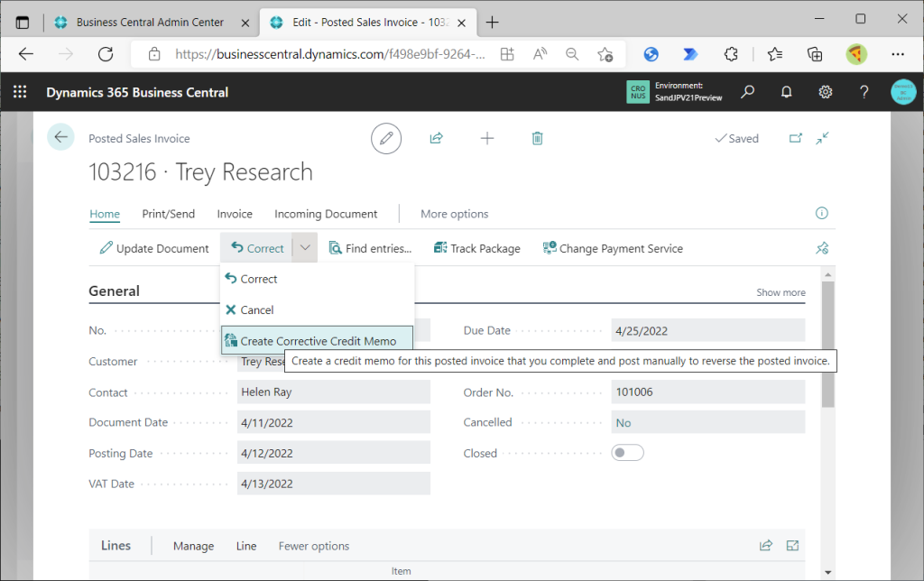Open the app launcher waffle icon

(20, 92)
